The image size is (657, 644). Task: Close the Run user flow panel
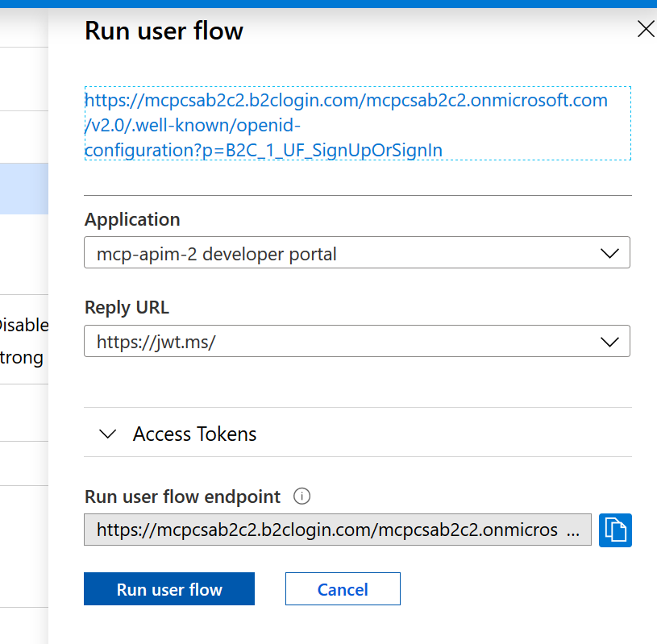tap(646, 29)
